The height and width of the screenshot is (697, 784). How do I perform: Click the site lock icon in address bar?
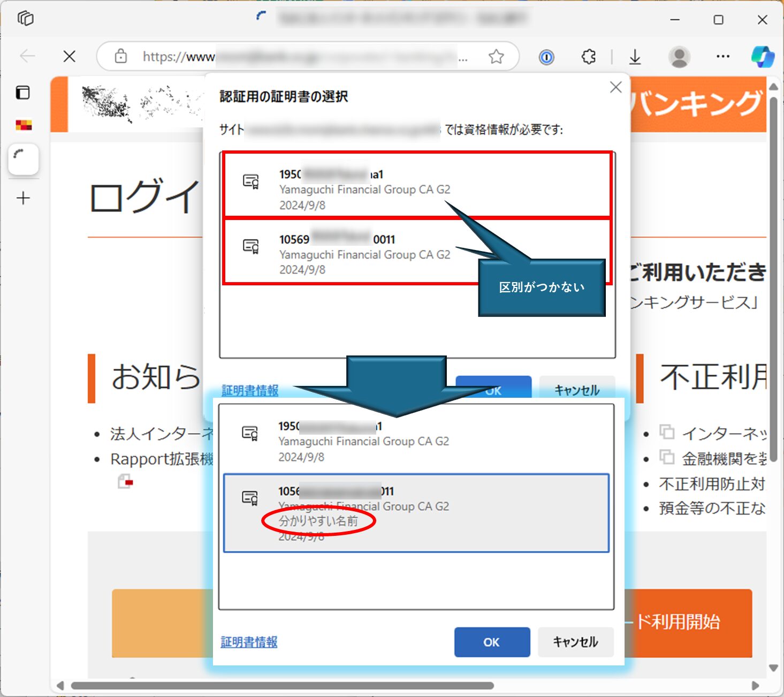tap(121, 56)
